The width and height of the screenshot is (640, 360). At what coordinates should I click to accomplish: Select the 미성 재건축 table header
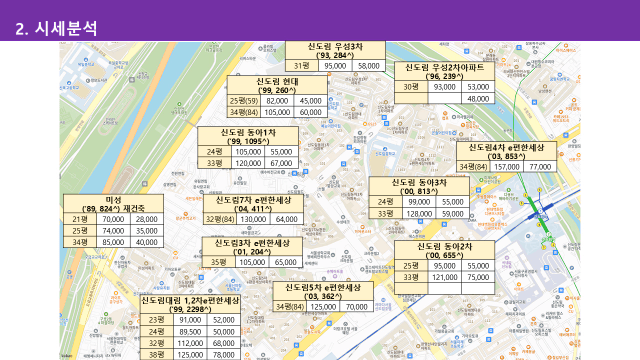point(113,204)
